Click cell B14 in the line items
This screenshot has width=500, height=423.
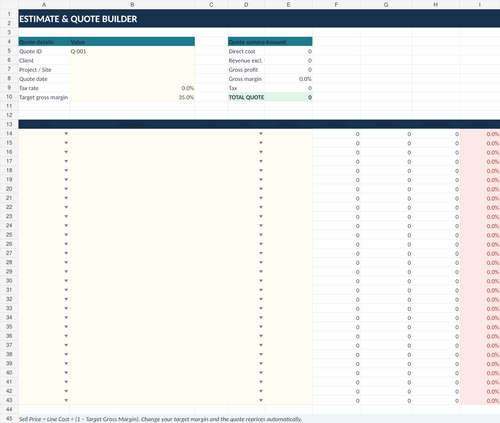[x=132, y=134]
